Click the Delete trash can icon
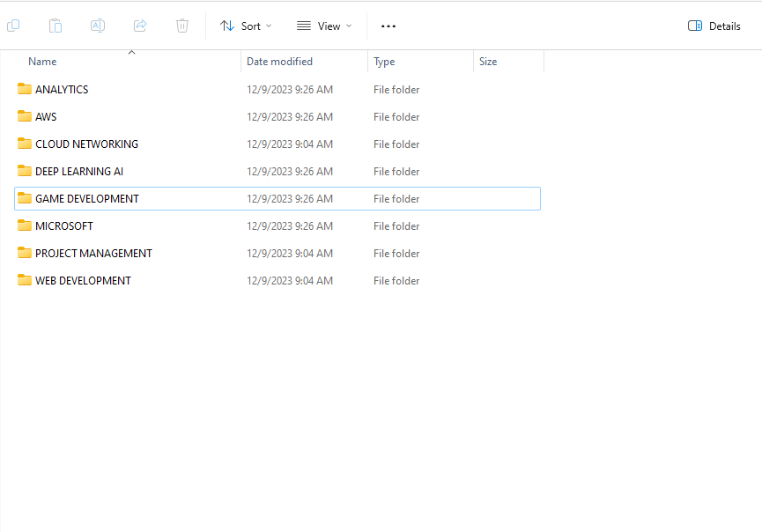Image resolution: width=762 pixels, height=532 pixels. pos(182,26)
